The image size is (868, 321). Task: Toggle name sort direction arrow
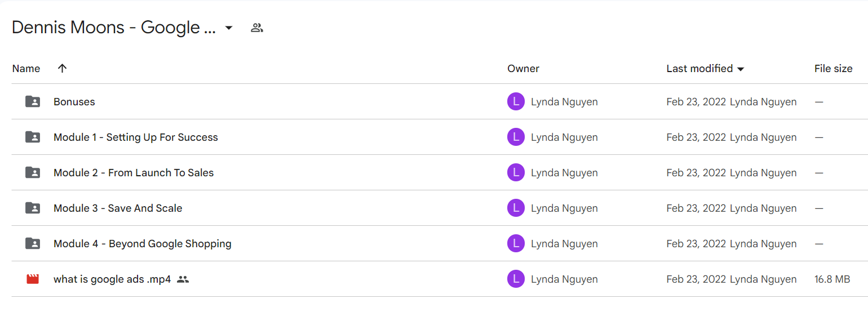coord(62,68)
